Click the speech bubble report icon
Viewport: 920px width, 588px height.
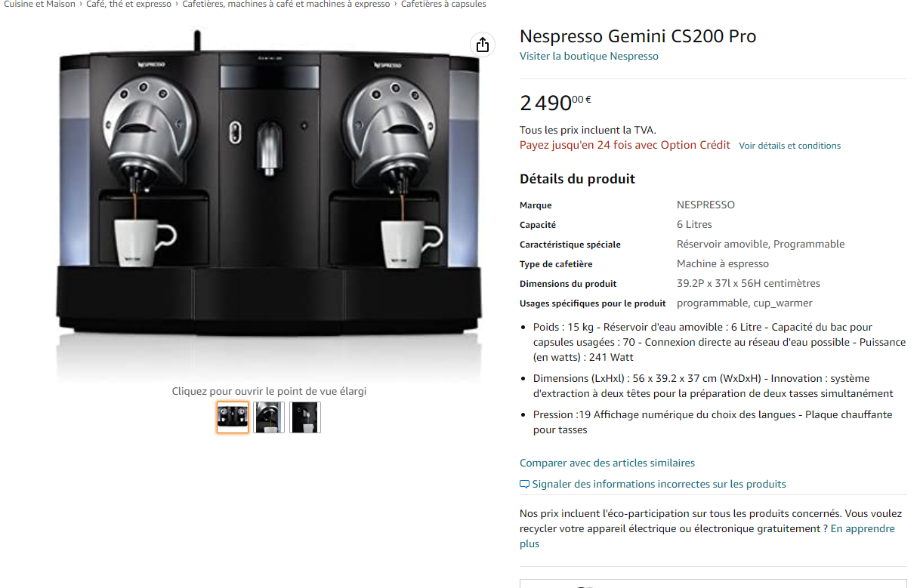tap(523, 484)
